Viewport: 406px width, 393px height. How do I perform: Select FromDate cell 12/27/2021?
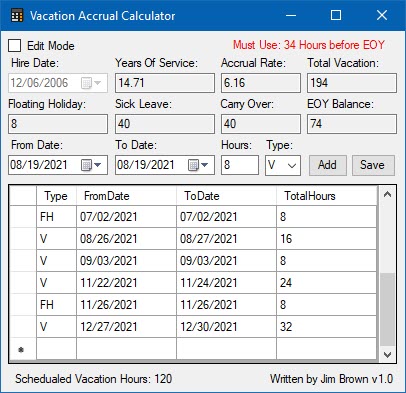coord(126,327)
